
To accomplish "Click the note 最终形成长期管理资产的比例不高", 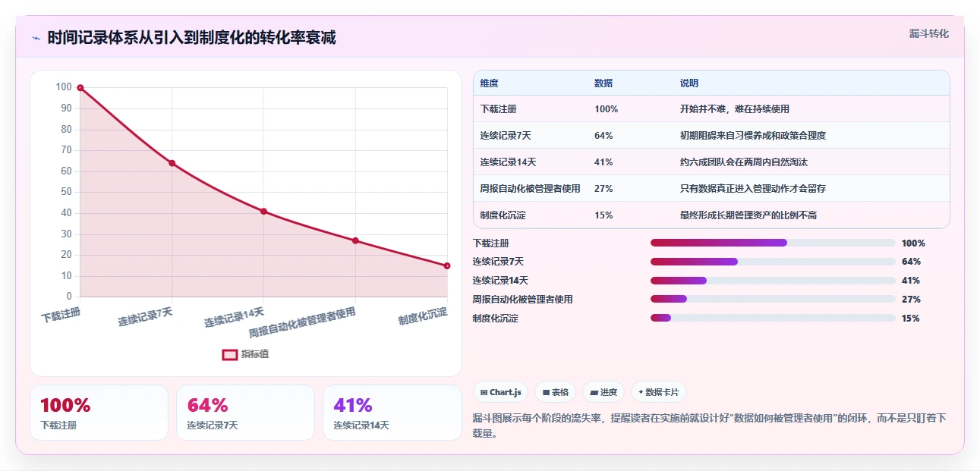I will point(748,215).
